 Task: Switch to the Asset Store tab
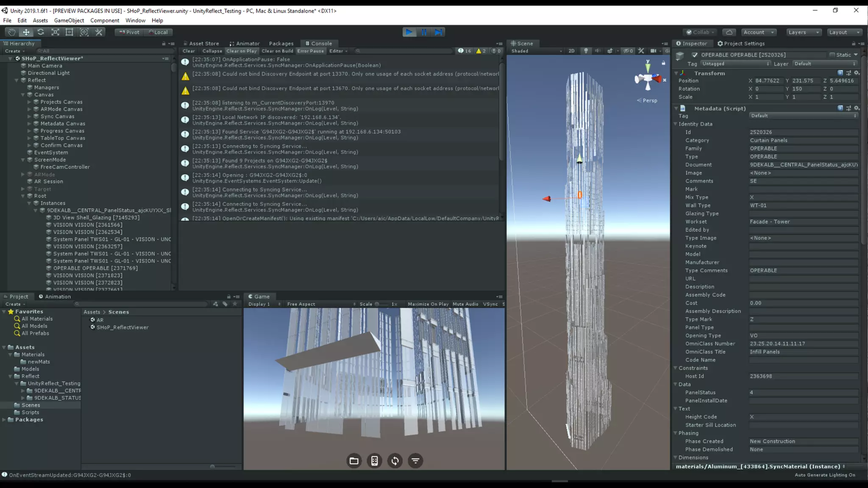201,44
